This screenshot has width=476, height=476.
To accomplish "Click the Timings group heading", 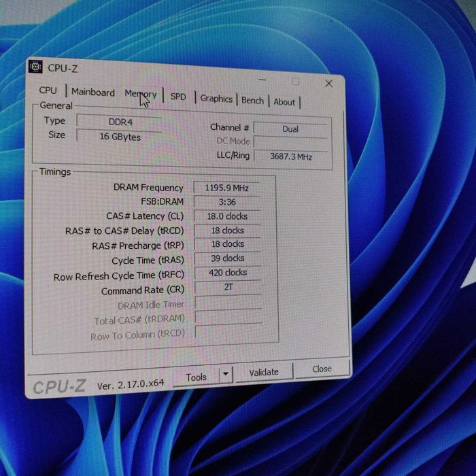I will (x=55, y=172).
